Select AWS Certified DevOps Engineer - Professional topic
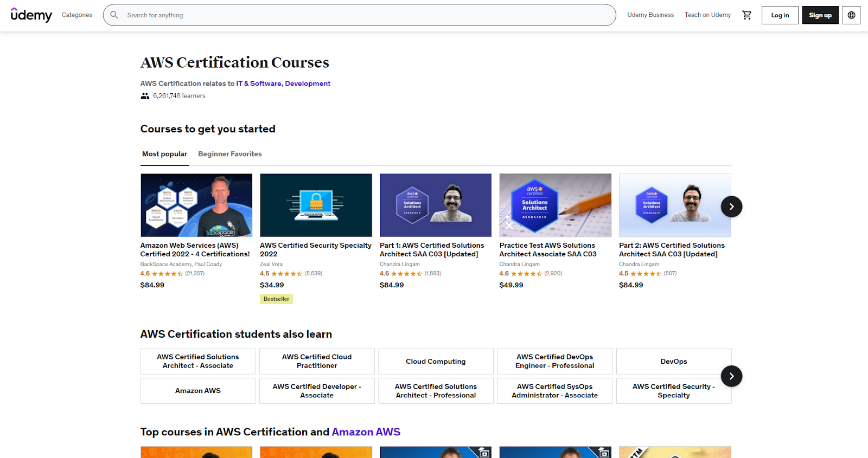 pos(555,361)
